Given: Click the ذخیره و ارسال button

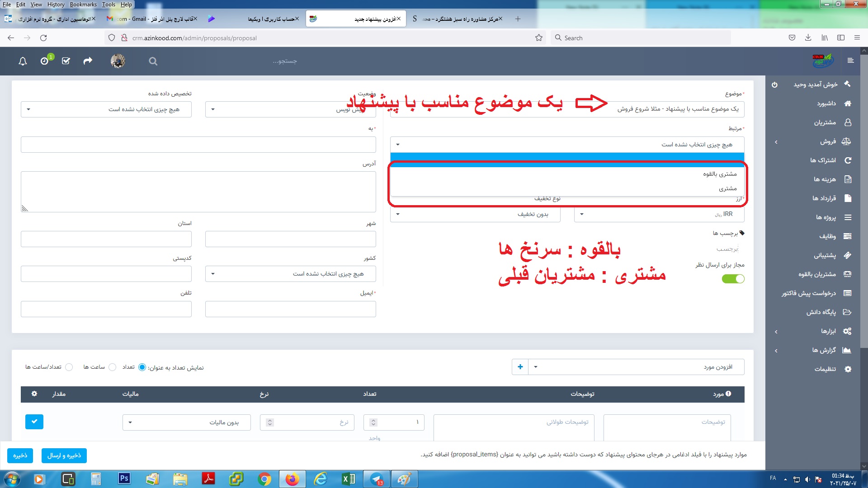Looking at the screenshot, I should (64, 455).
